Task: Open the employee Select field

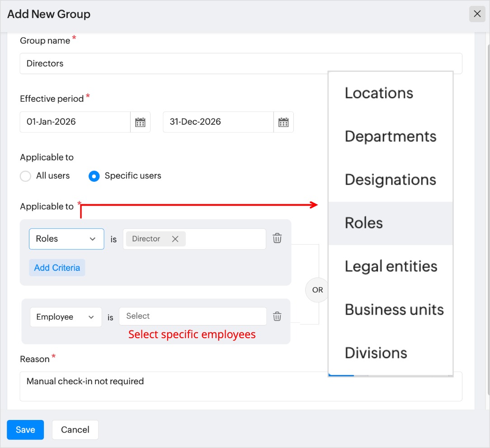Action: tap(193, 316)
